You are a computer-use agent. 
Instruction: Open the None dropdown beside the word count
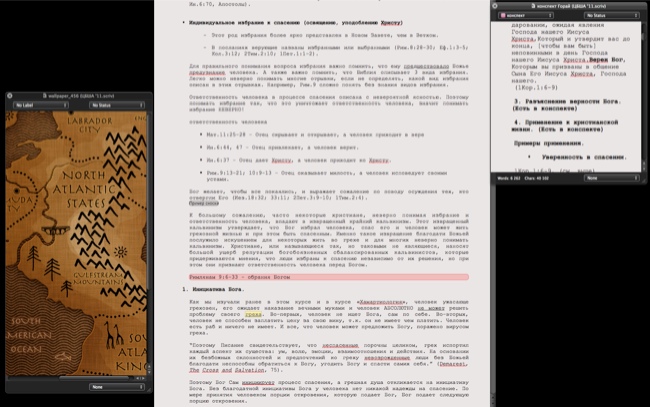coord(611,178)
